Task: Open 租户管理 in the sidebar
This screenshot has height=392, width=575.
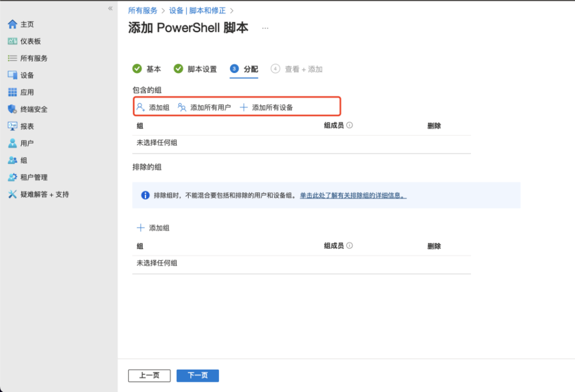Action: click(34, 177)
